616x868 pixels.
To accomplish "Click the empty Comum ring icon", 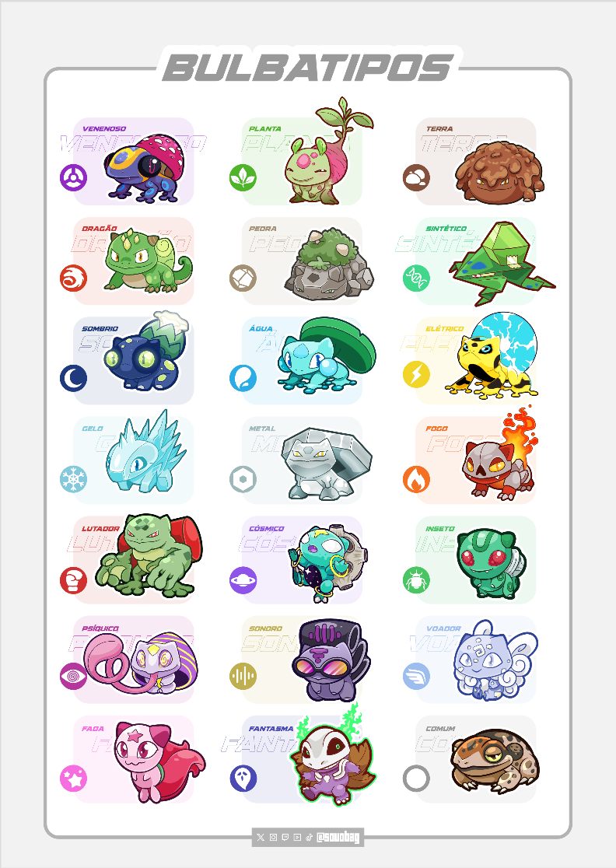I will [x=416, y=779].
